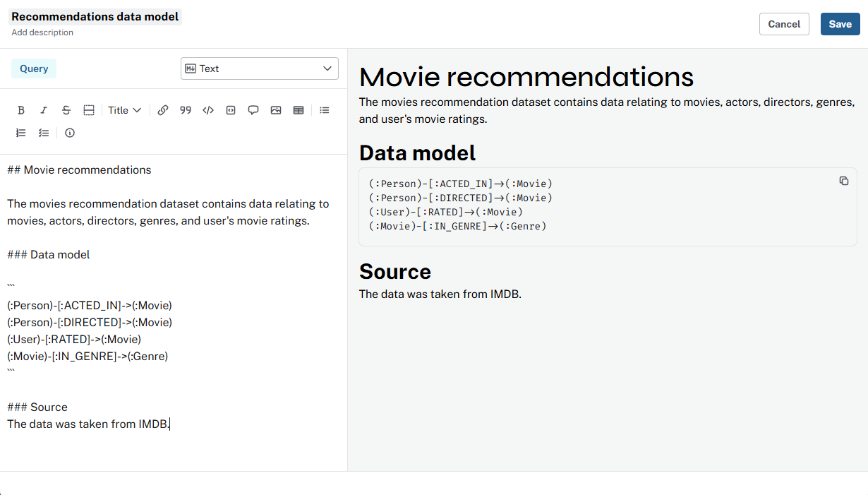Click '(:Person)-[:ACTED_IN]→(:Movie)' in preview code
This screenshot has width=868, height=495.
pos(461,184)
